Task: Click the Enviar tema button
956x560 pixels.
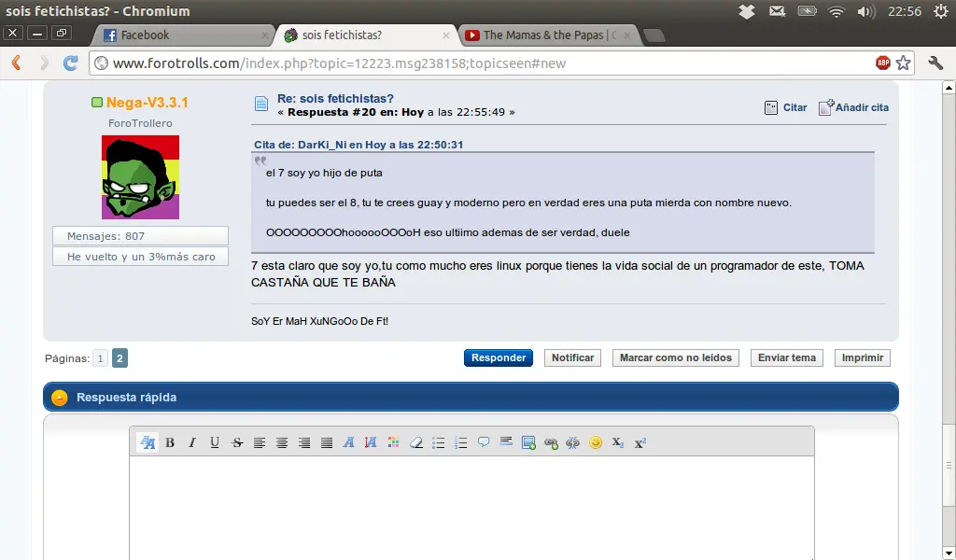Action: [x=786, y=357]
